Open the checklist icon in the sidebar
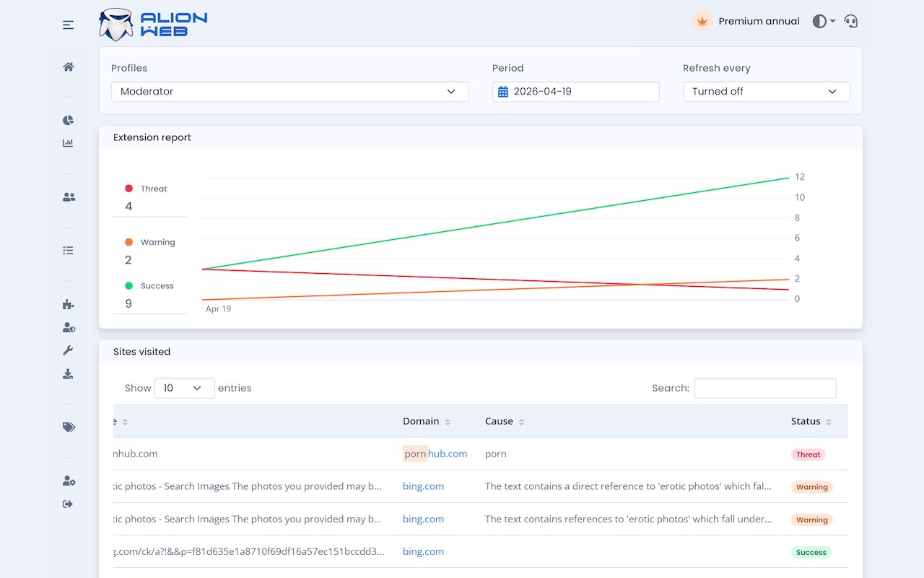 click(x=68, y=250)
